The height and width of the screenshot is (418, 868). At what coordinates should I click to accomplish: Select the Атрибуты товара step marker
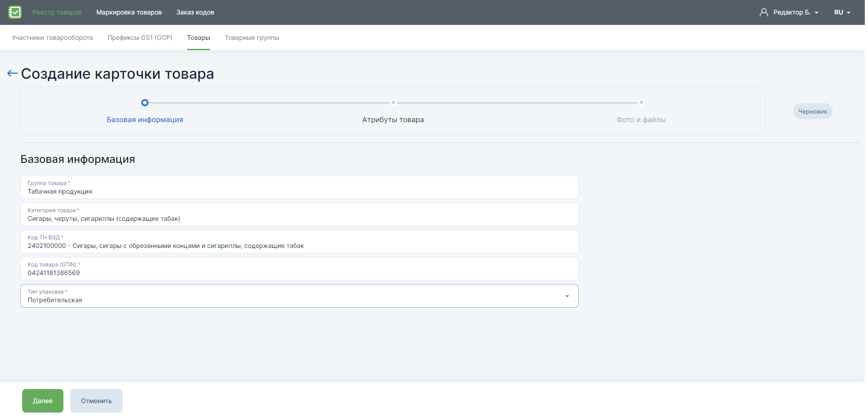coord(393,102)
